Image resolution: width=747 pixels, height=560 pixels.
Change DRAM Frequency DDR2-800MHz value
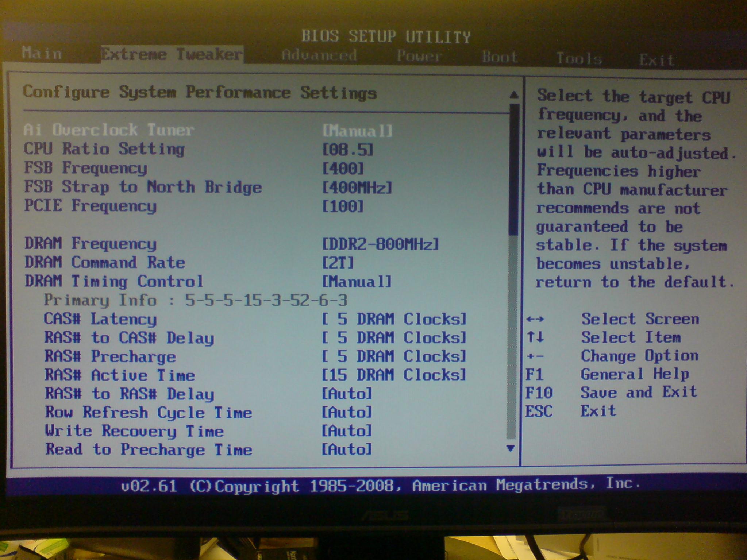(x=380, y=244)
